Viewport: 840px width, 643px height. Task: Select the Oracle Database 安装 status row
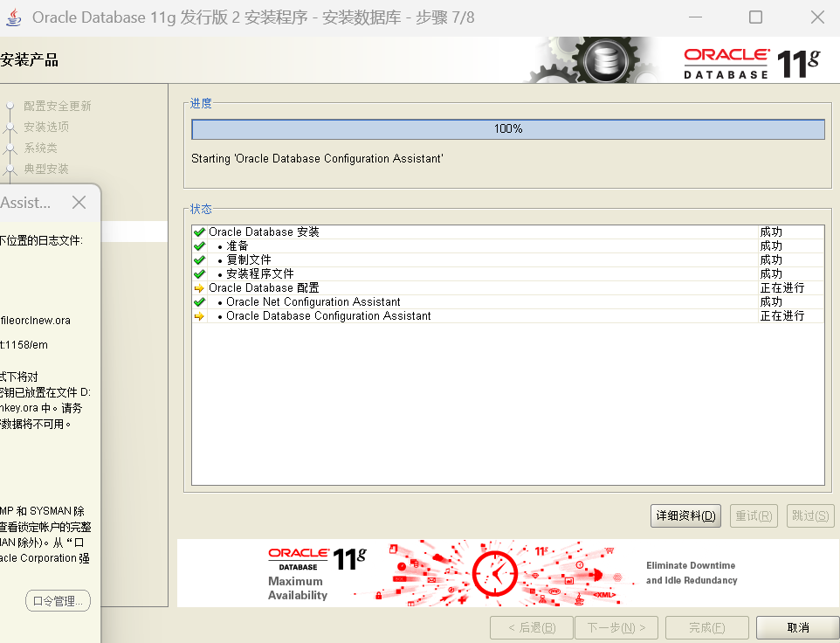point(507,232)
